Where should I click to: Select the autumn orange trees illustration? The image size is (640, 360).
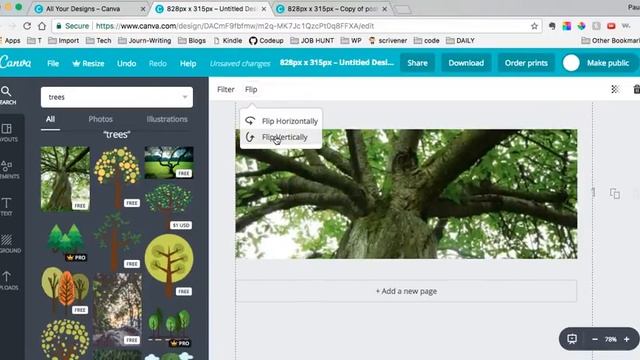(65, 291)
